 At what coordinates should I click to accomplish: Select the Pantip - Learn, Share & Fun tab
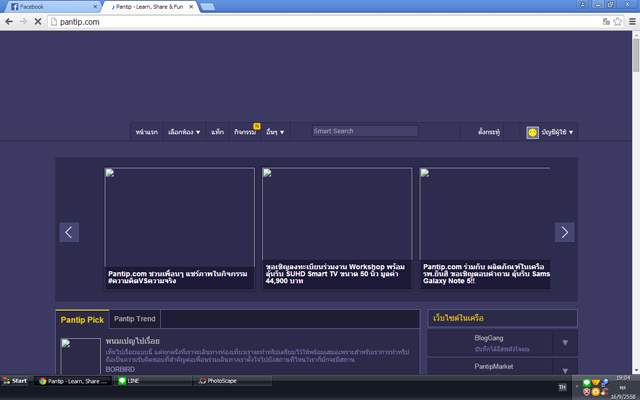(149, 7)
